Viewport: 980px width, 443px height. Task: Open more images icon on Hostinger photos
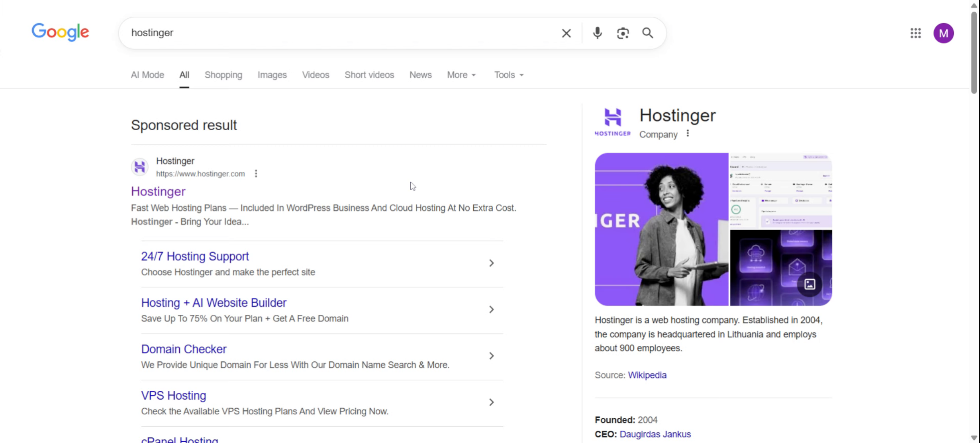[x=809, y=284]
